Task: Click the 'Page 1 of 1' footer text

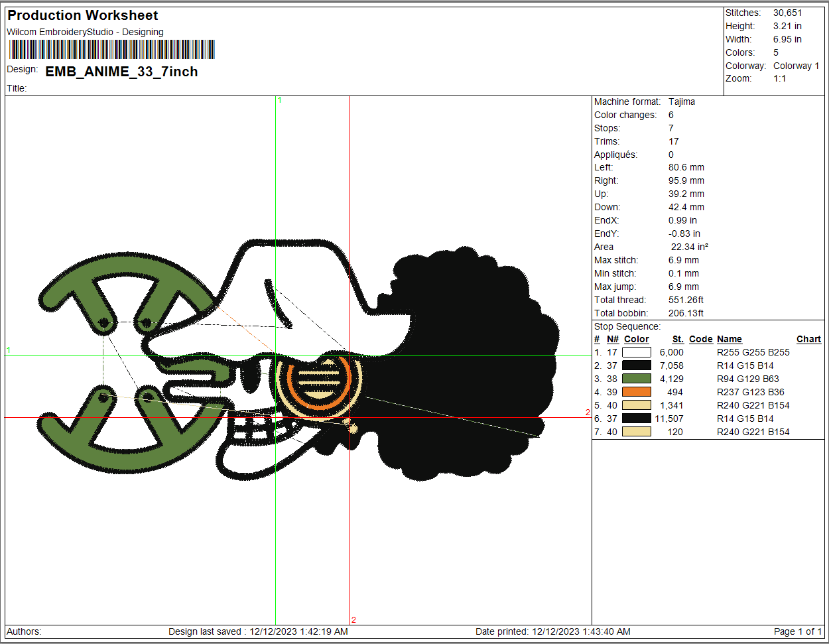Action: click(797, 631)
